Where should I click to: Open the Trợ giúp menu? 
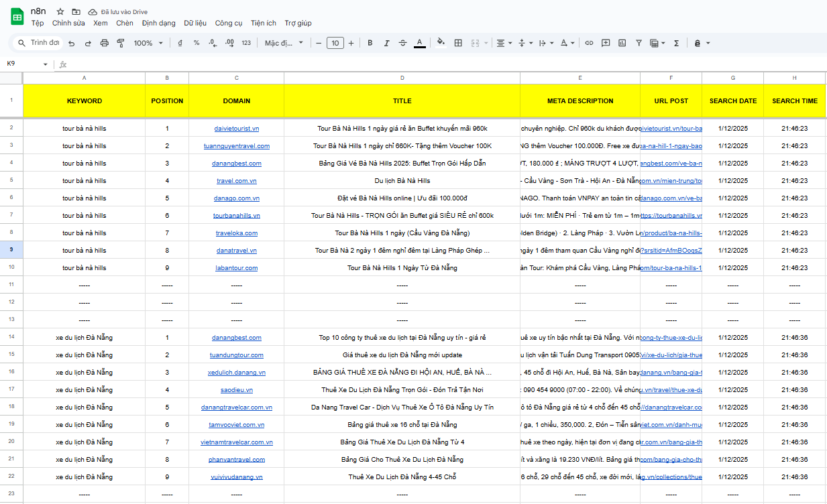(x=298, y=23)
